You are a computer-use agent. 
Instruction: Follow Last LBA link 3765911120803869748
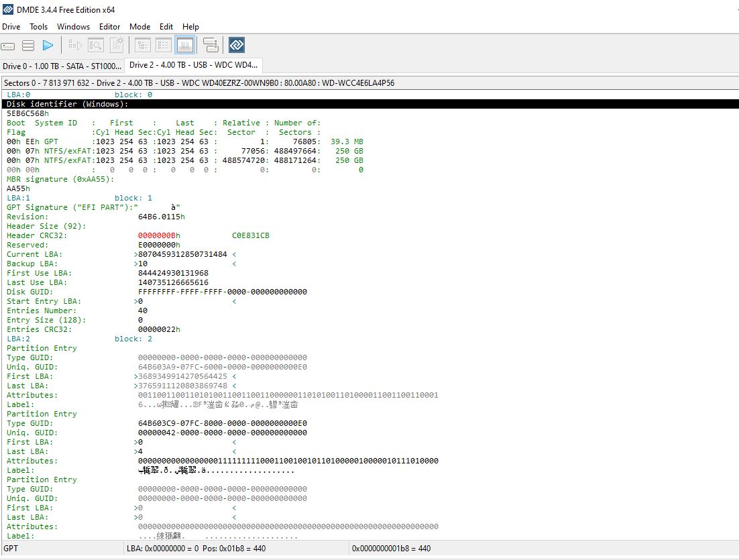(182, 386)
